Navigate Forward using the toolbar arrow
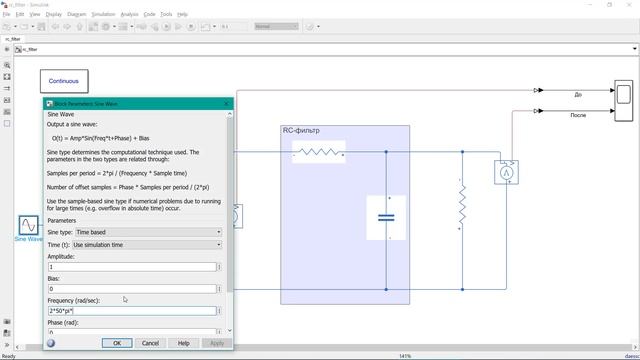This screenshot has height=360, width=640. tap(67, 27)
